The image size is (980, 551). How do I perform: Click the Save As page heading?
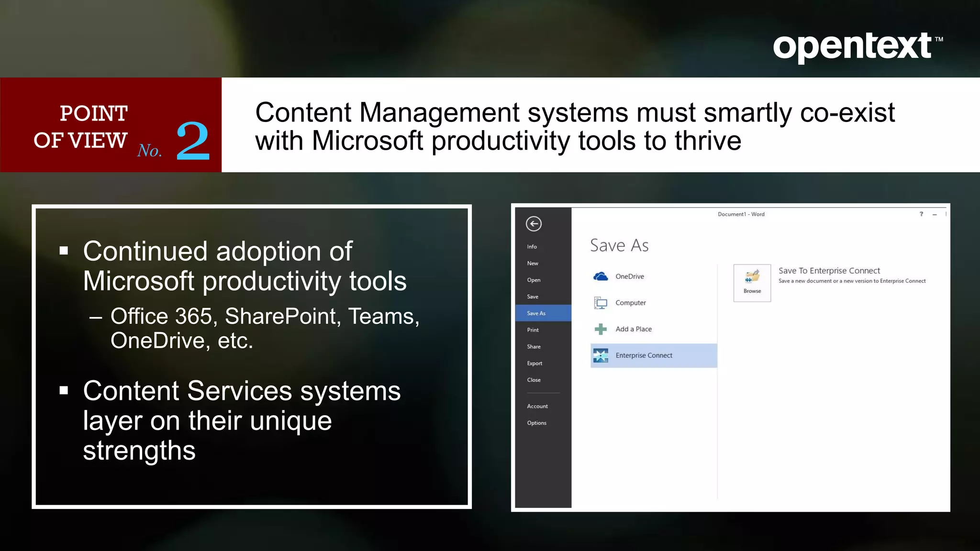click(619, 245)
